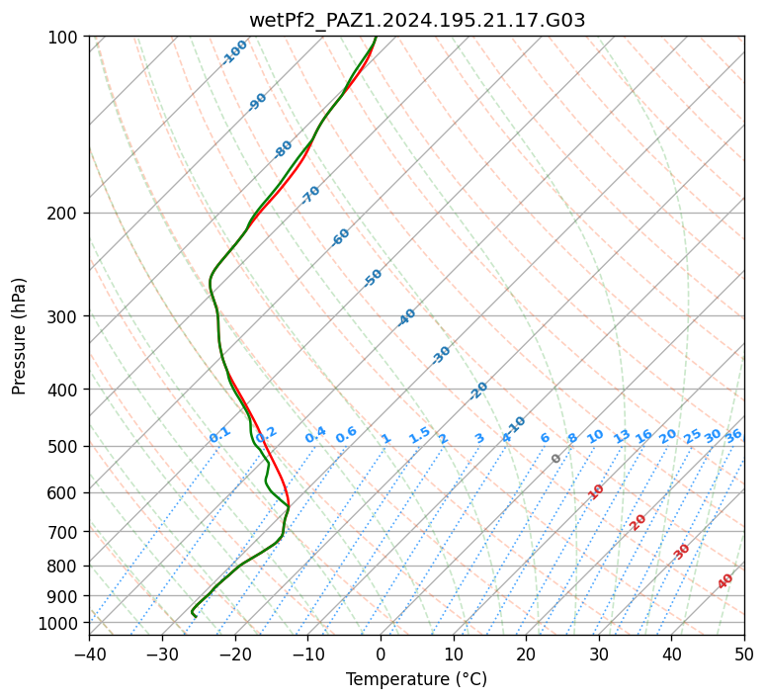This screenshot has width=766, height=700.
Task: Click the −30 temperature axis tick label
Action: [x=162, y=654]
